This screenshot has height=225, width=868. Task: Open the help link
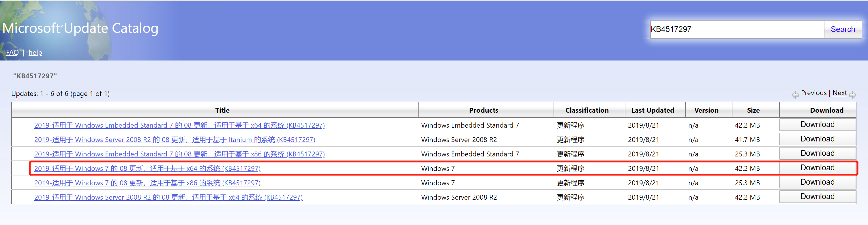(35, 52)
